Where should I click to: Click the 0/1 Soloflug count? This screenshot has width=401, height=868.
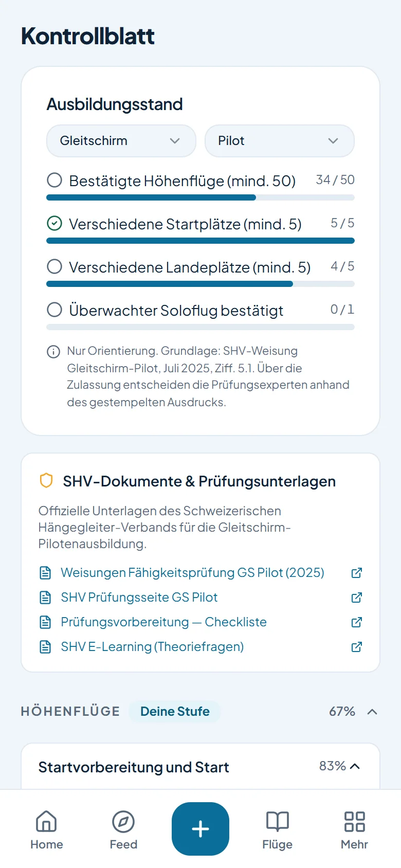point(342,310)
